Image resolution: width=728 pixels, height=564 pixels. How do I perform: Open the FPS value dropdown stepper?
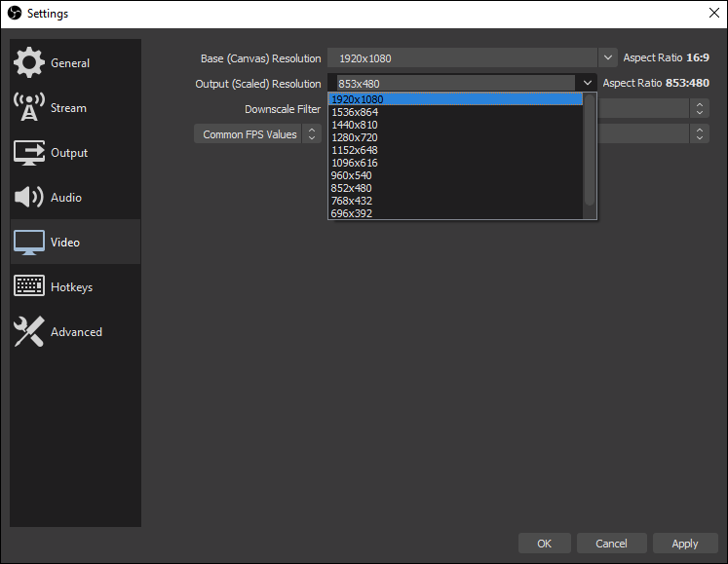coord(700,133)
